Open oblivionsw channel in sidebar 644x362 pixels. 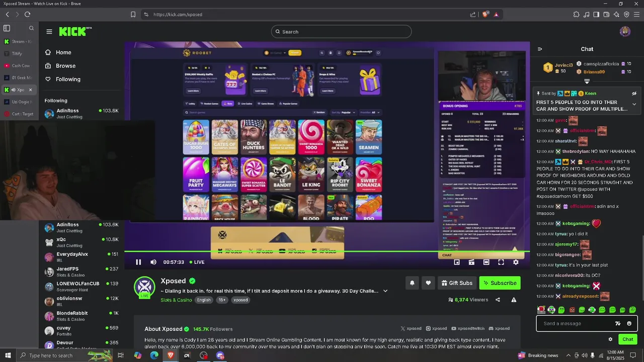(x=82, y=301)
